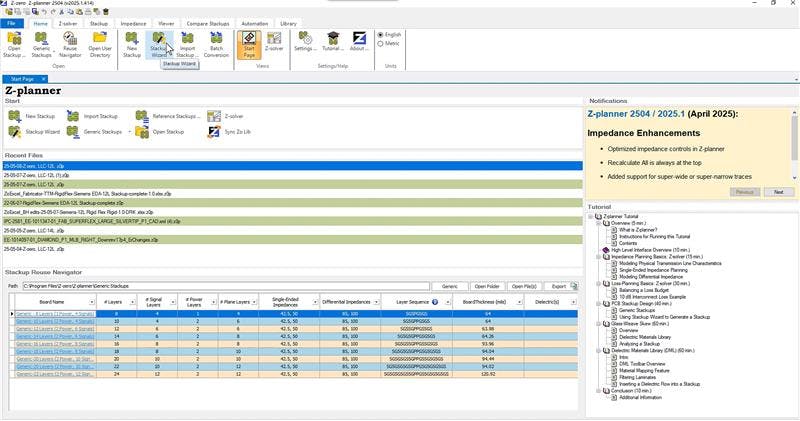Open the # Power Layers filter dropdown
This screenshot has height=421, width=800.
point(213,302)
